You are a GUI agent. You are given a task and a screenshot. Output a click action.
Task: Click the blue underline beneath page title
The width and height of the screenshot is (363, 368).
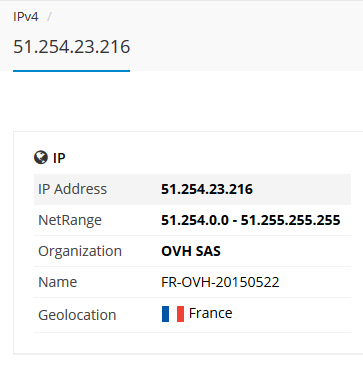(71, 71)
